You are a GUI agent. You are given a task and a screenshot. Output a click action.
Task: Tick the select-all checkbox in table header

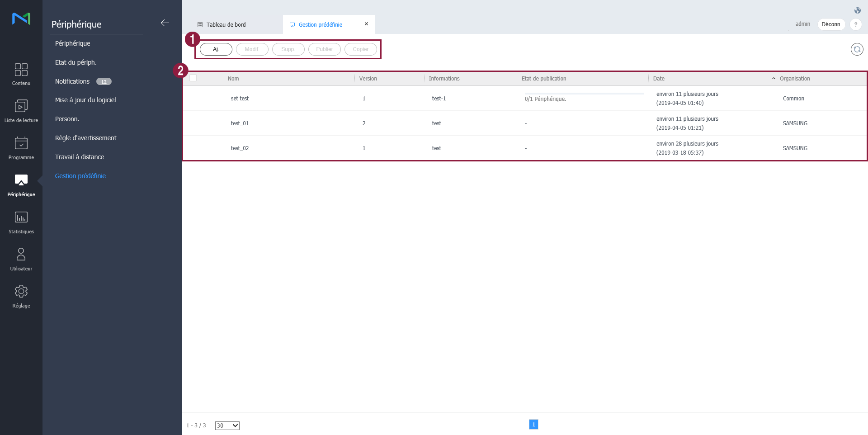tap(193, 78)
